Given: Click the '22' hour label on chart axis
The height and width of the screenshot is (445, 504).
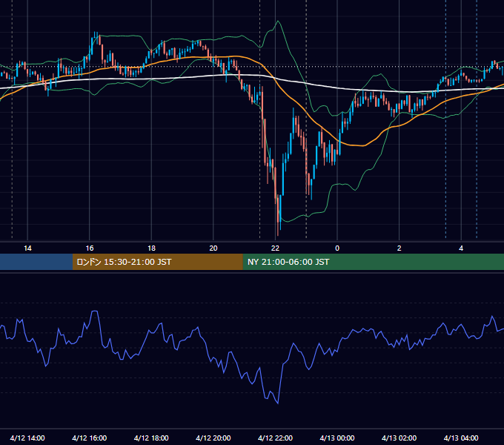Looking at the screenshot, I should (275, 248).
